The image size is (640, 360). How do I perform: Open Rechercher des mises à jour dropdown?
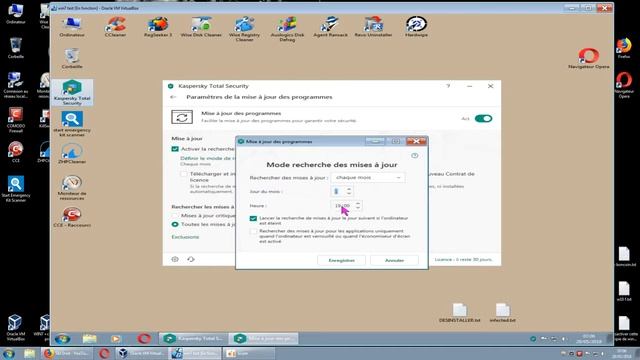point(368,178)
